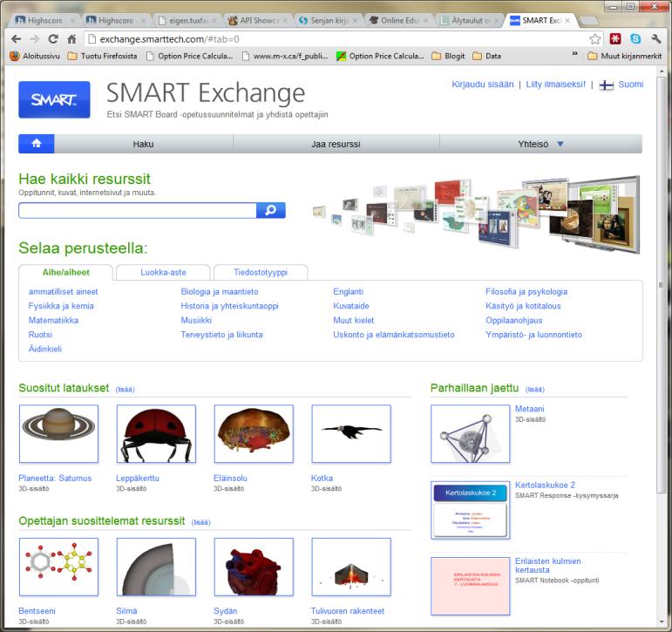Open the Kotka eagle thumbnail
Screen dimensions: 672x632
pyautogui.click(x=351, y=433)
